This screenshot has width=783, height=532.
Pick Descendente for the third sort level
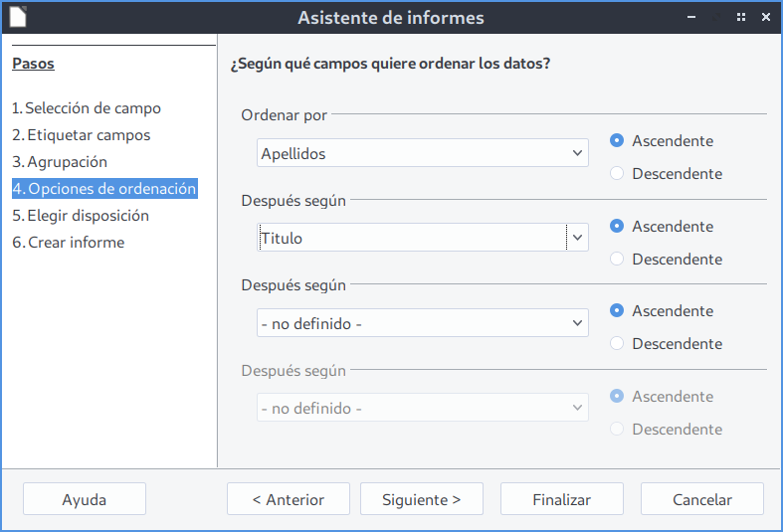click(617, 344)
